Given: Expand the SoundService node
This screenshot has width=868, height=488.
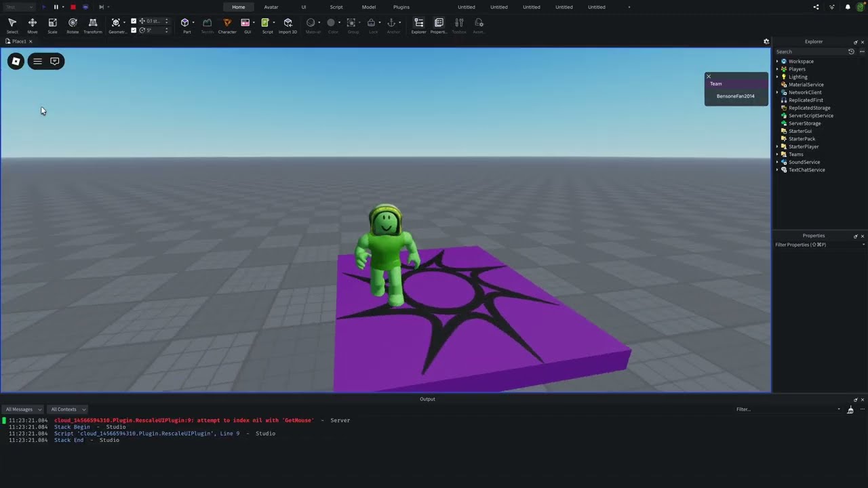Looking at the screenshot, I should click(x=777, y=162).
